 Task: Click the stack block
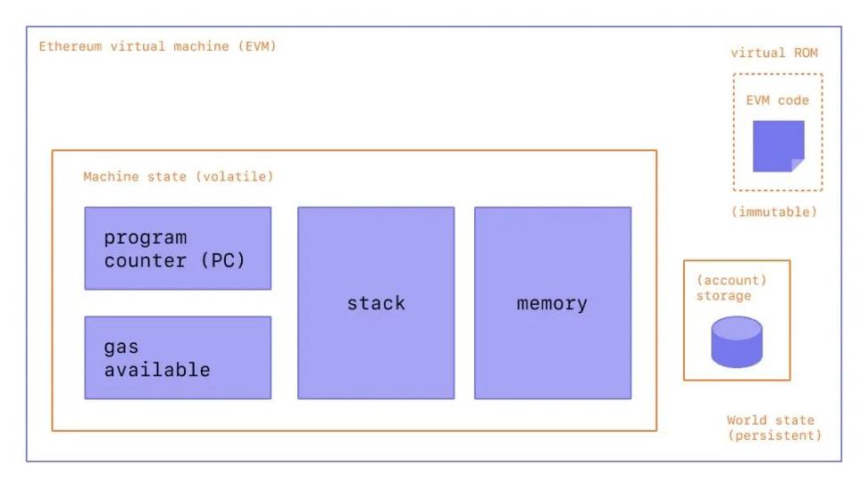coord(376,303)
